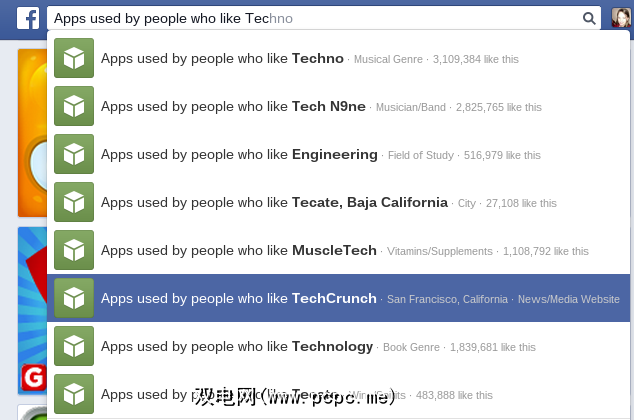Click the Facebook logo icon
The height and width of the screenshot is (420, 634).
coord(27,18)
